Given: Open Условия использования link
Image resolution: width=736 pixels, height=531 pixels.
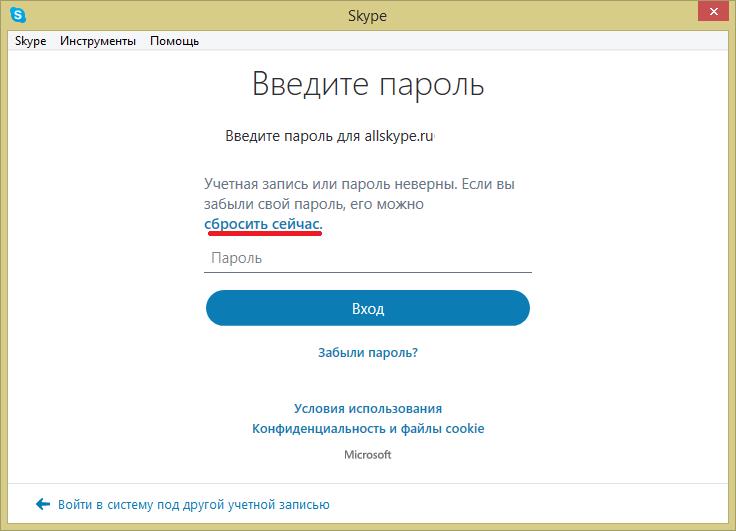Looking at the screenshot, I should [368, 409].
